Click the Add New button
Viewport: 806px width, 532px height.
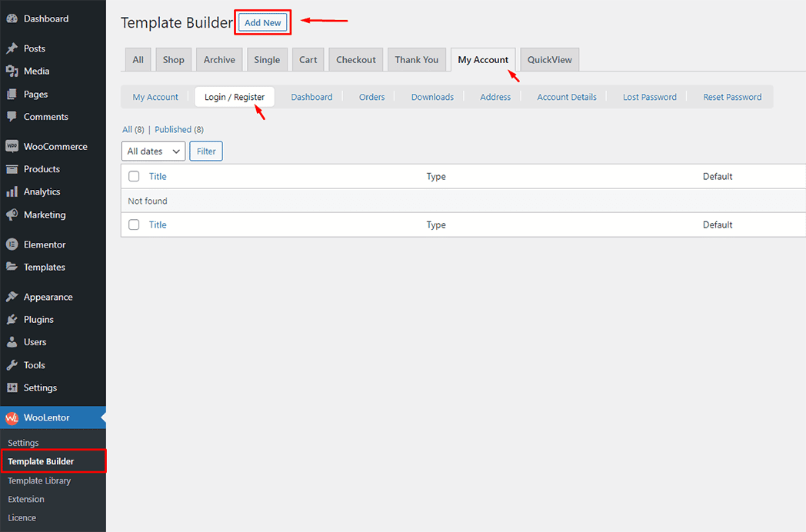click(x=263, y=23)
